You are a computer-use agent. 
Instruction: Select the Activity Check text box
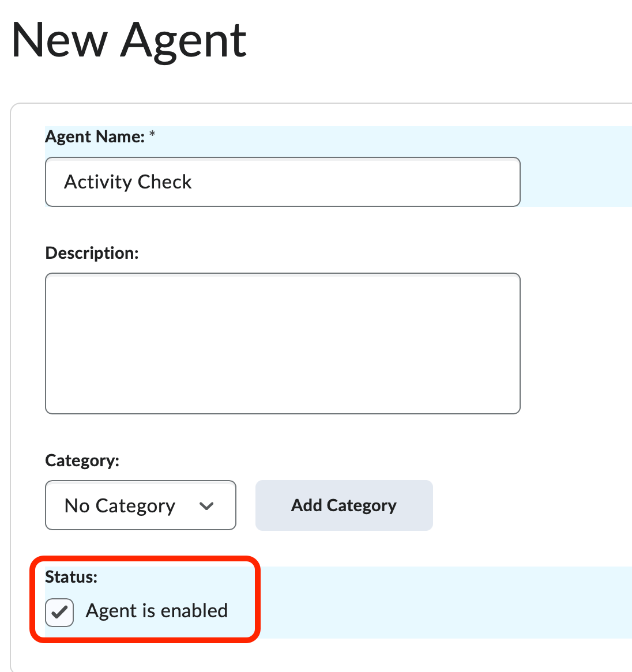coord(283,182)
